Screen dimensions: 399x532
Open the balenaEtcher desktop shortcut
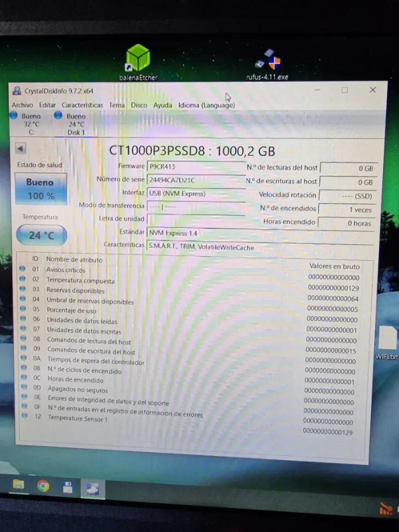tap(138, 62)
